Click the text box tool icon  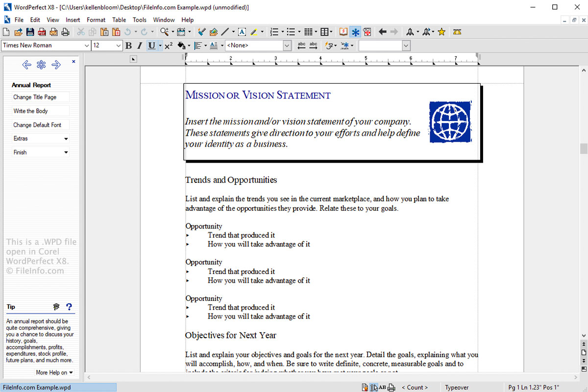tap(242, 32)
